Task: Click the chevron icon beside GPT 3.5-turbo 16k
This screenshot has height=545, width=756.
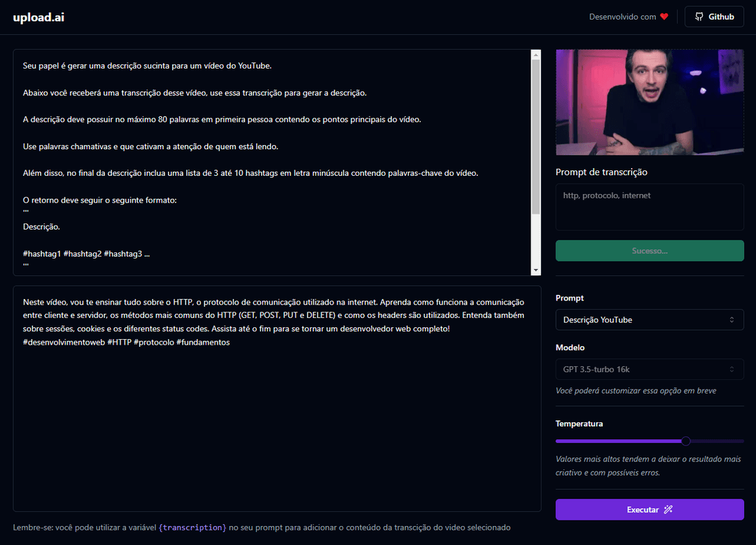Action: [x=731, y=369]
